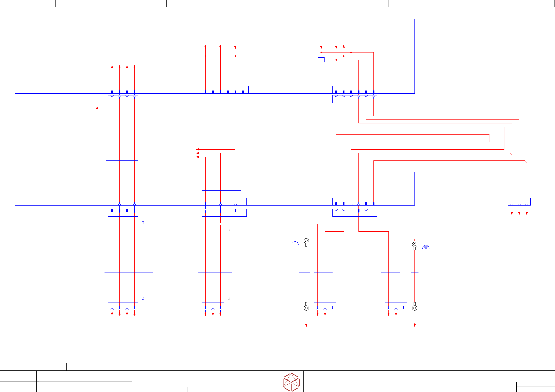The height and width of the screenshot is (392, 555).
Task: Click the lower-left ring terminal lug symbol
Action: 306,307
